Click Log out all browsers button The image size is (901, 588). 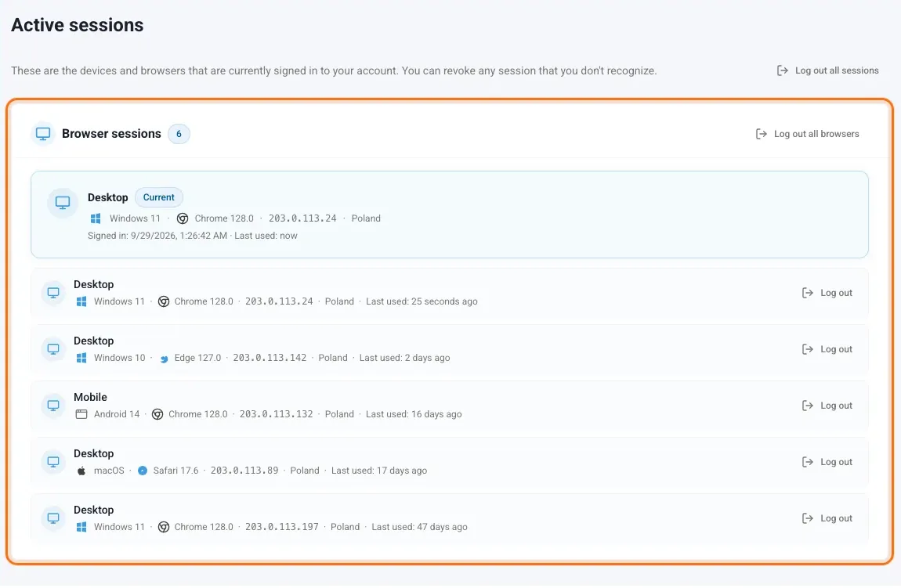pos(807,134)
